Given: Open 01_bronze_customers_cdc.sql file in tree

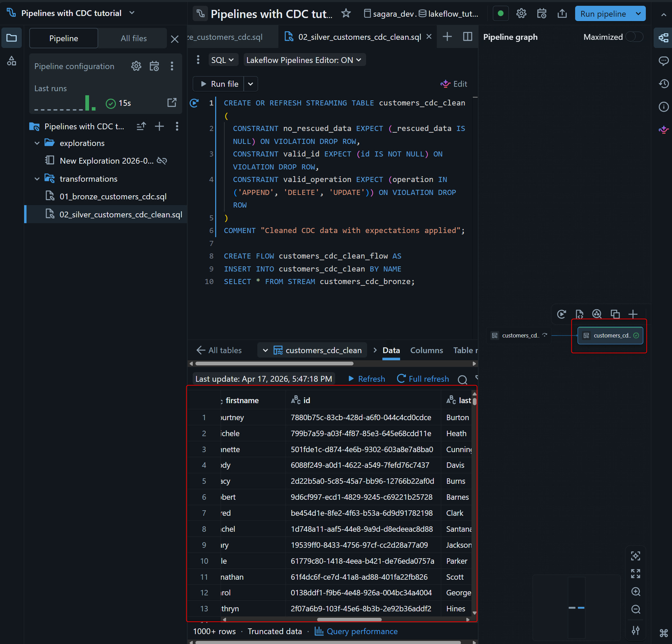Looking at the screenshot, I should tap(113, 197).
